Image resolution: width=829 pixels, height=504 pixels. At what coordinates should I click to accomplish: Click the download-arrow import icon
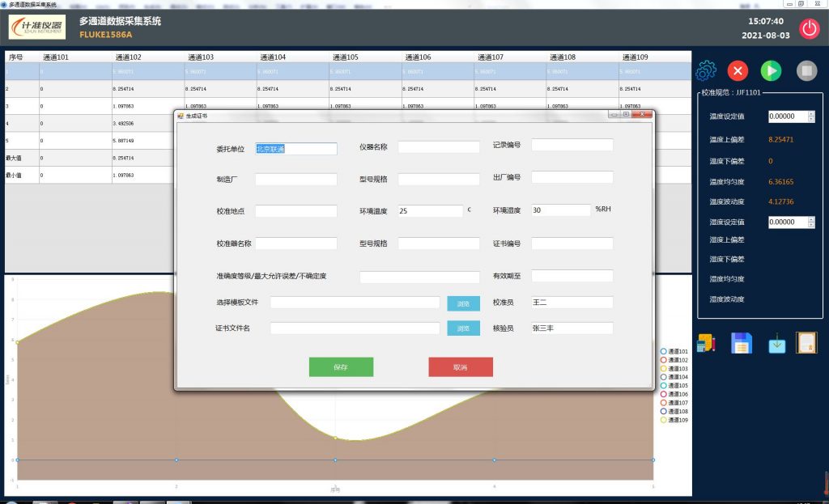[x=776, y=343]
